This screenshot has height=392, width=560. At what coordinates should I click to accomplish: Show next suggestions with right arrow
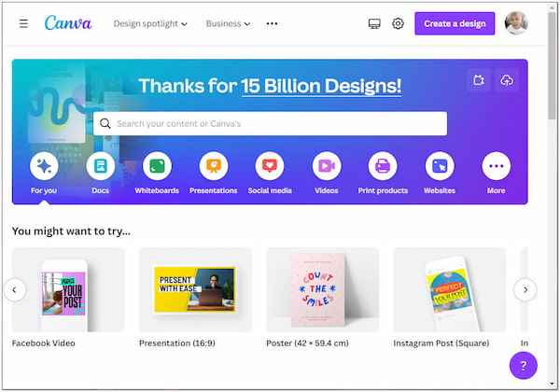(x=525, y=290)
